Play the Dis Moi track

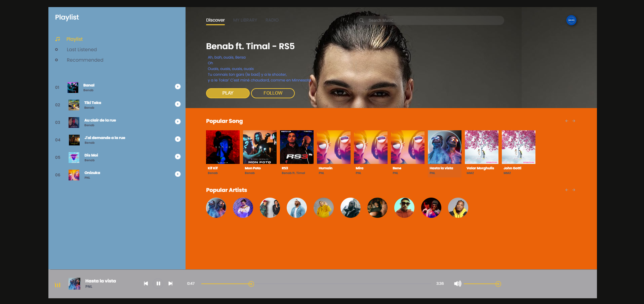(x=178, y=157)
